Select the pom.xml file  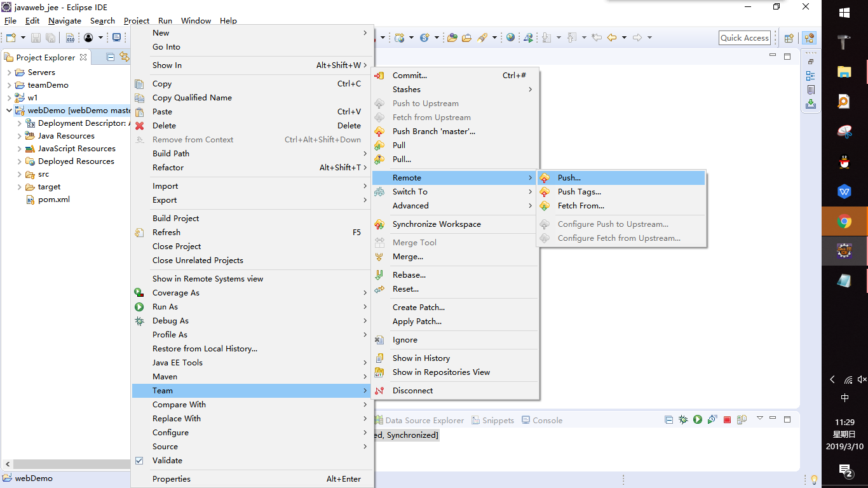point(48,200)
